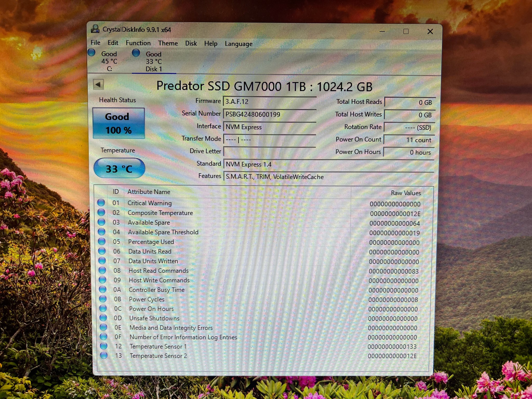Click the status dot beside Power On Hours row 0C
Image resolution: width=532 pixels, height=399 pixels.
click(103, 308)
